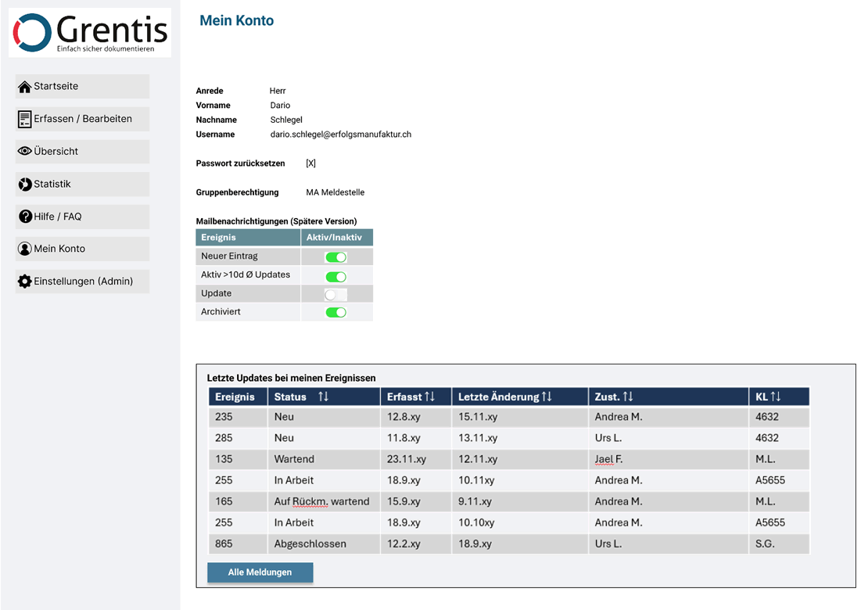Image resolution: width=868 pixels, height=610 pixels.
Task: Click the question mark icon for Hilfe / FAQ
Action: (x=25, y=217)
